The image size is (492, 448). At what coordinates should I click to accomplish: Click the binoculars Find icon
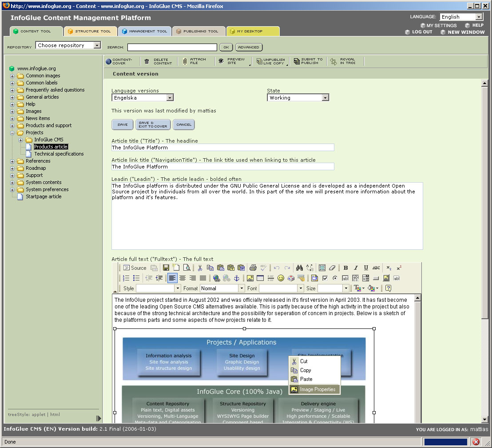point(299,268)
